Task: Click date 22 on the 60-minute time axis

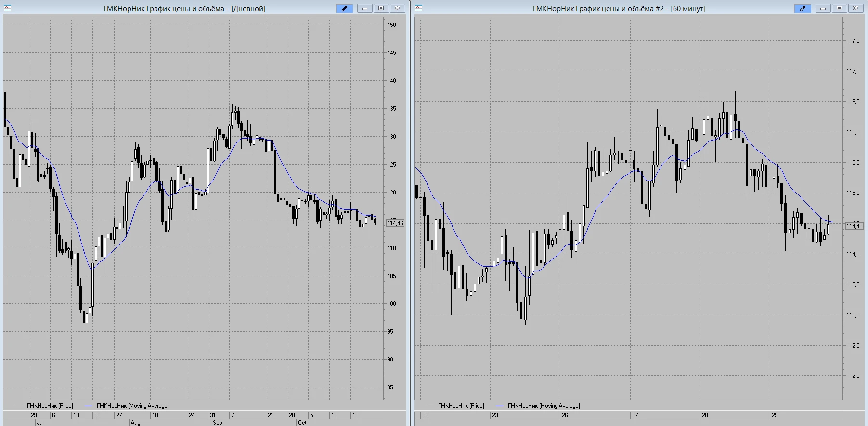Action: click(x=425, y=415)
